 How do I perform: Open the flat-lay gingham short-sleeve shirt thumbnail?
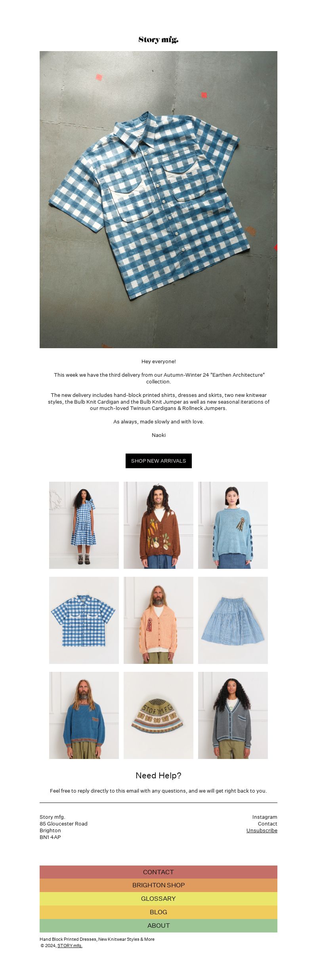[84, 620]
